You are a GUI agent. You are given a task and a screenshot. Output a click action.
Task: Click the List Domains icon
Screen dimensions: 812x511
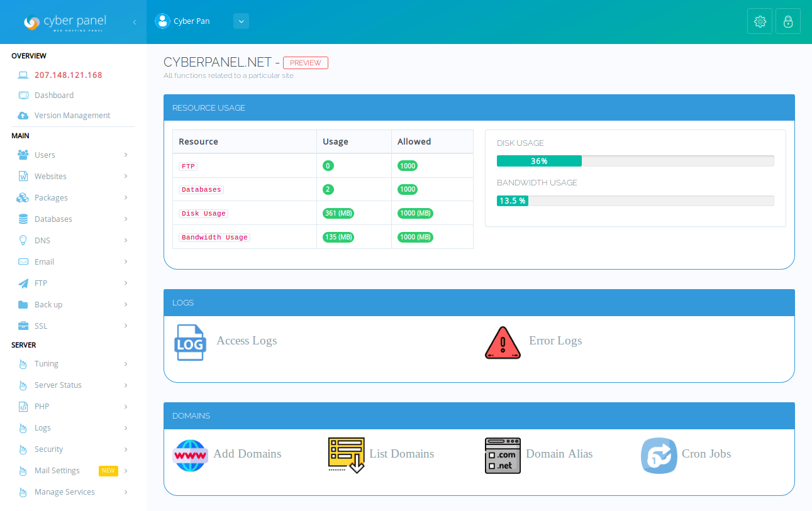(347, 456)
